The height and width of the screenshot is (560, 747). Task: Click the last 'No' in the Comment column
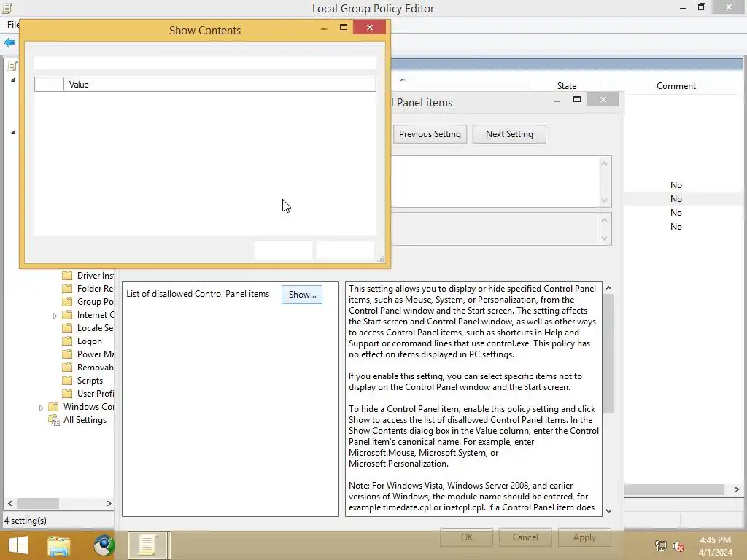tap(676, 227)
